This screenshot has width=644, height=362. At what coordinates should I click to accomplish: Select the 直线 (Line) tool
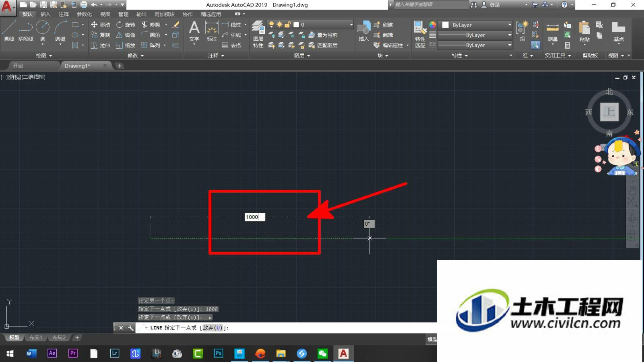click(9, 31)
